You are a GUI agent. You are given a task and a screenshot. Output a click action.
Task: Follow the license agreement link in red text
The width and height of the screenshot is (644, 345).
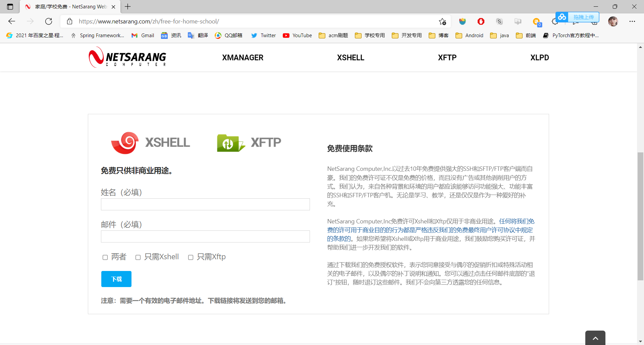429,230
